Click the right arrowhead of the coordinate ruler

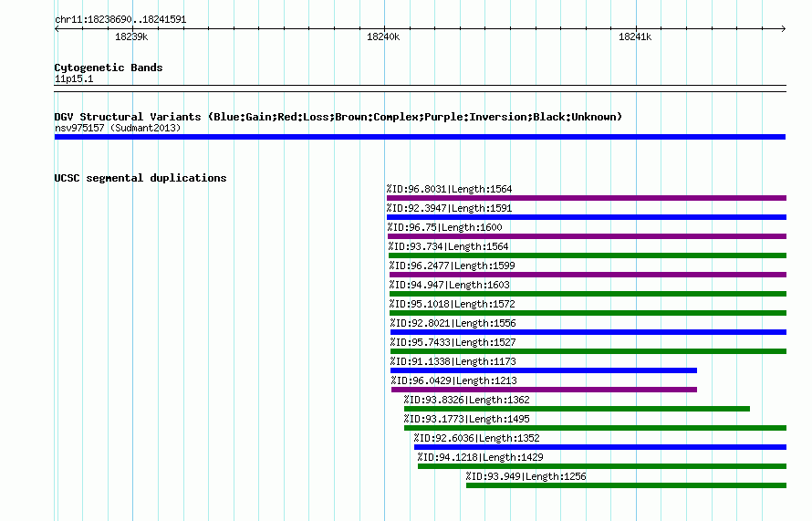tap(783, 29)
